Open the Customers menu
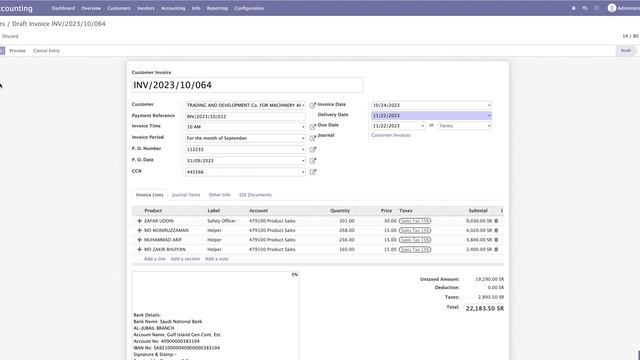 (119, 8)
